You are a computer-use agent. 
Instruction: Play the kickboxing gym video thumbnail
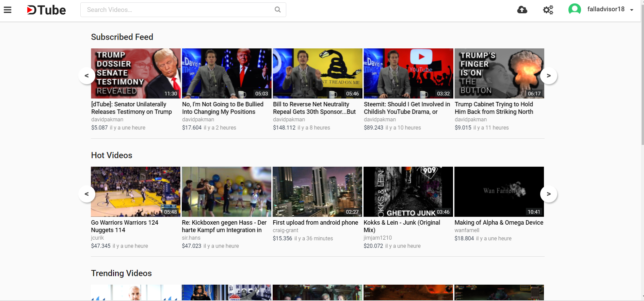tap(226, 192)
